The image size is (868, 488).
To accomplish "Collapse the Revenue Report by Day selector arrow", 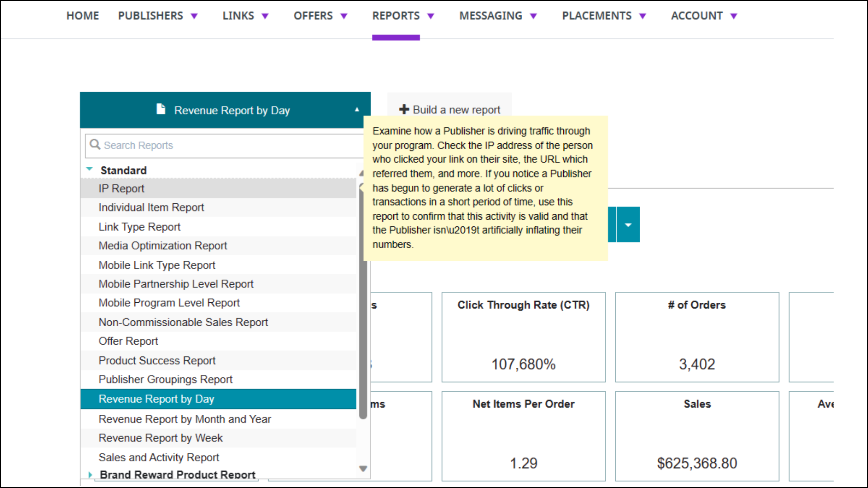I will pos(357,110).
